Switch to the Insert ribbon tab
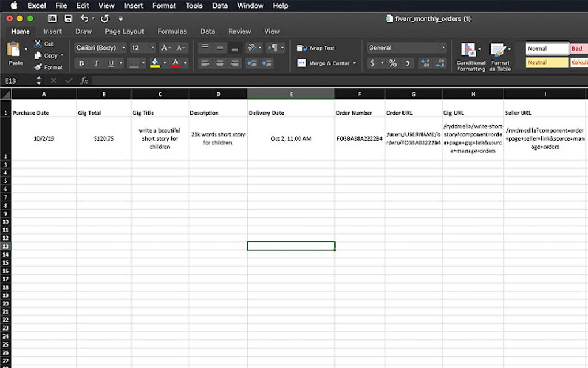The image size is (588, 368). click(x=52, y=32)
